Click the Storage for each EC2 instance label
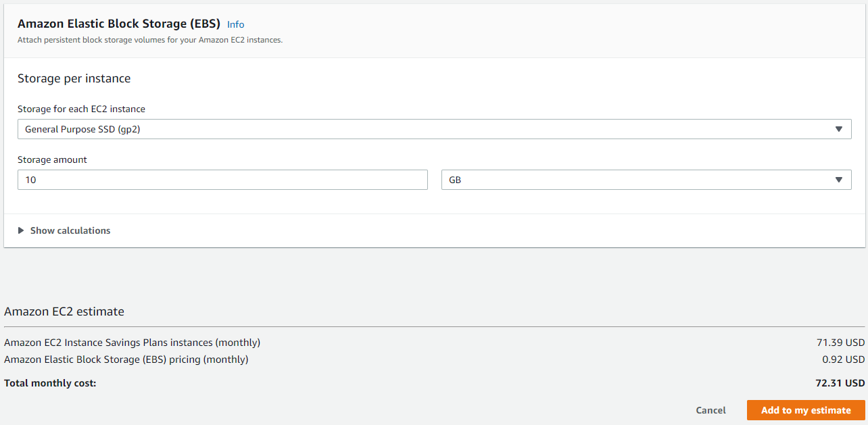 coord(81,109)
